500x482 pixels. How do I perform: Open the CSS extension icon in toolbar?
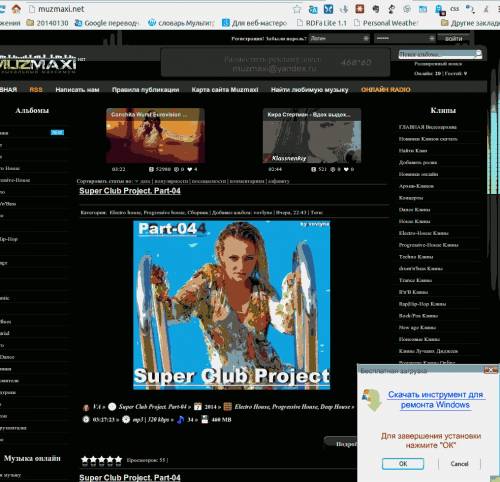coord(454,9)
